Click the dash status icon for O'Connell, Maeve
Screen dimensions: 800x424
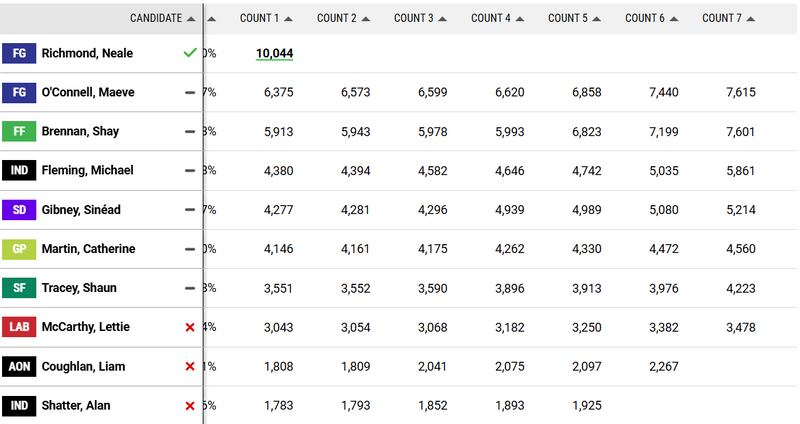tap(190, 92)
